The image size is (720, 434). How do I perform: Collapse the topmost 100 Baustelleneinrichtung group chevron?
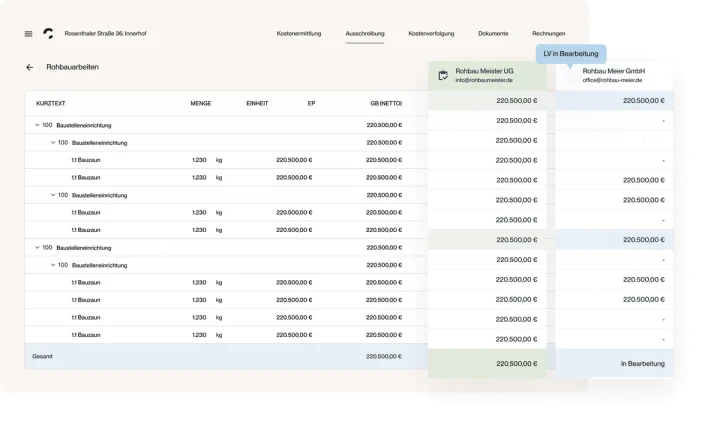coord(37,125)
